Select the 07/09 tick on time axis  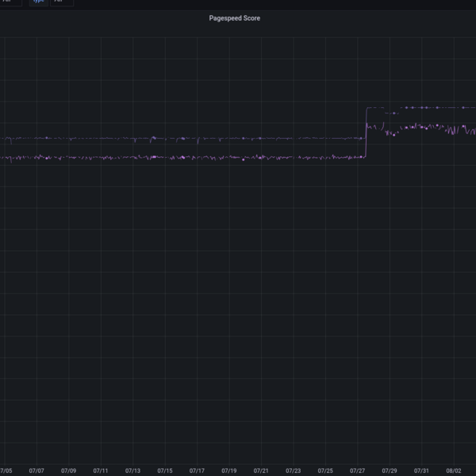pyautogui.click(x=68, y=470)
